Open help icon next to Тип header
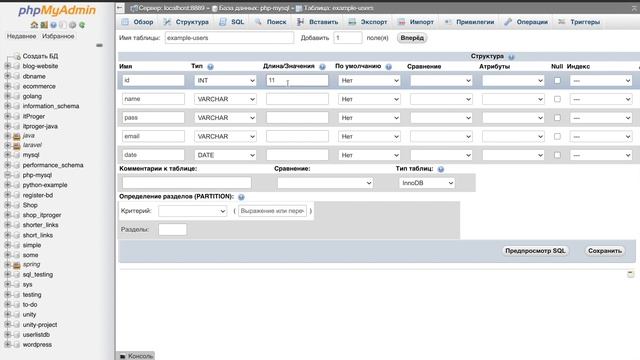 point(210,67)
